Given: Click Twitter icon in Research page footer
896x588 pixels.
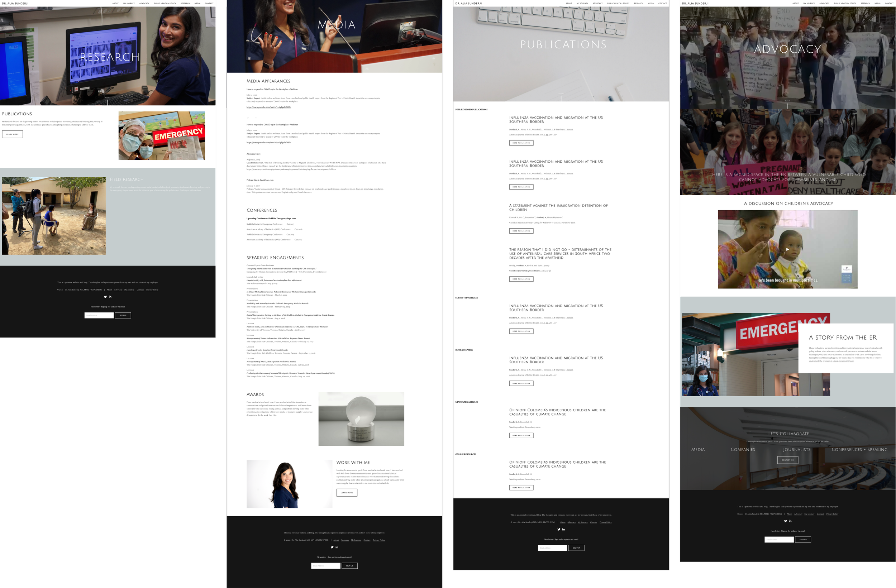Looking at the screenshot, I should coord(105,297).
